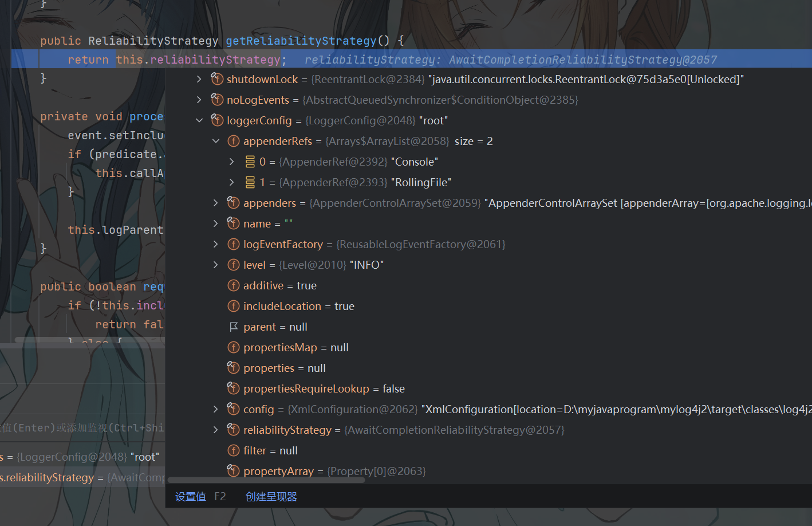This screenshot has height=526, width=812.
Task: Click the loggerConfig field icon
Action: coord(216,120)
